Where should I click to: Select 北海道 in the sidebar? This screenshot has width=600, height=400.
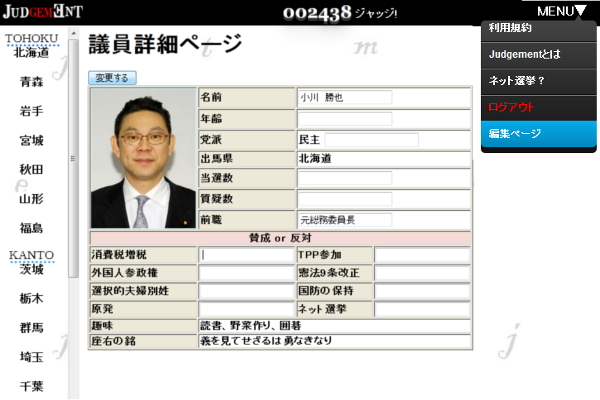click(31, 54)
